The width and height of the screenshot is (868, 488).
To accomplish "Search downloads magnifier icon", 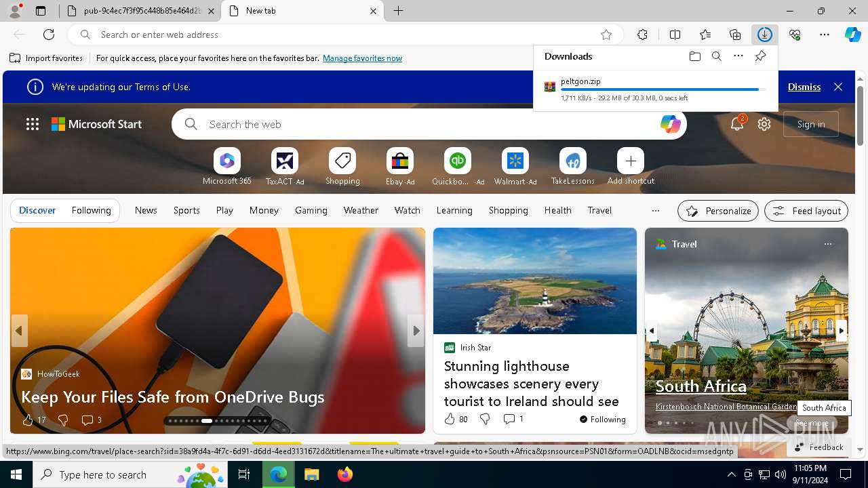I will (x=717, y=56).
